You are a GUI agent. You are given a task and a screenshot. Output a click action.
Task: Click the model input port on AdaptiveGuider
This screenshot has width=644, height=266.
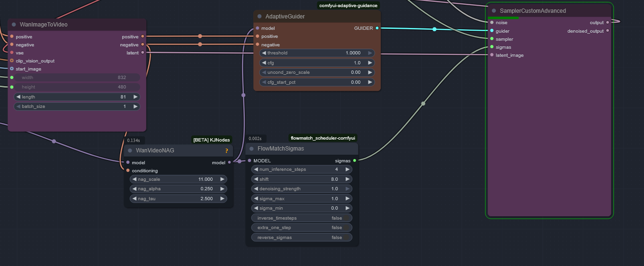pos(258,28)
